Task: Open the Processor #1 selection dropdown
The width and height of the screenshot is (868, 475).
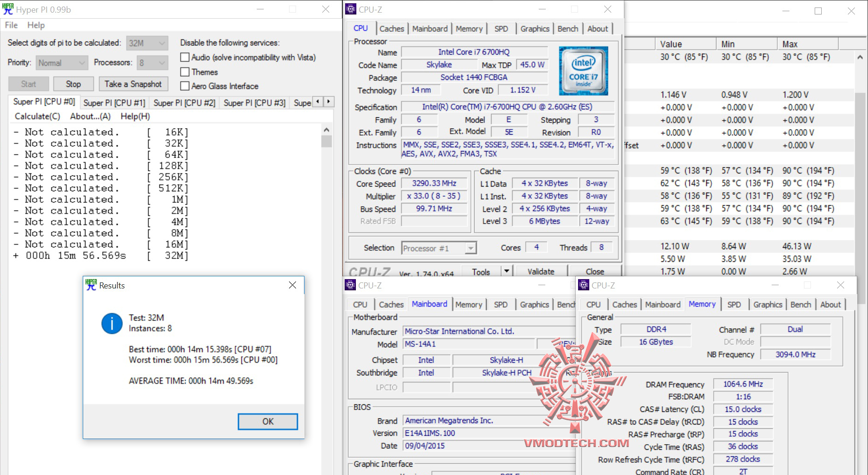Action: (x=439, y=248)
